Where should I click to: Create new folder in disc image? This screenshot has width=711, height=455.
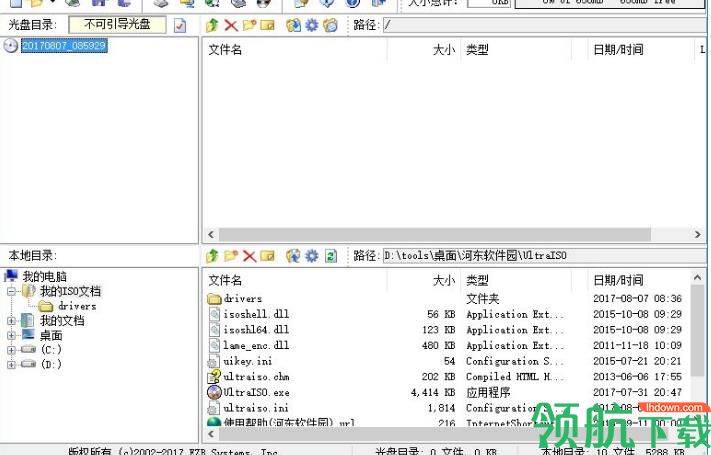pos(249,25)
